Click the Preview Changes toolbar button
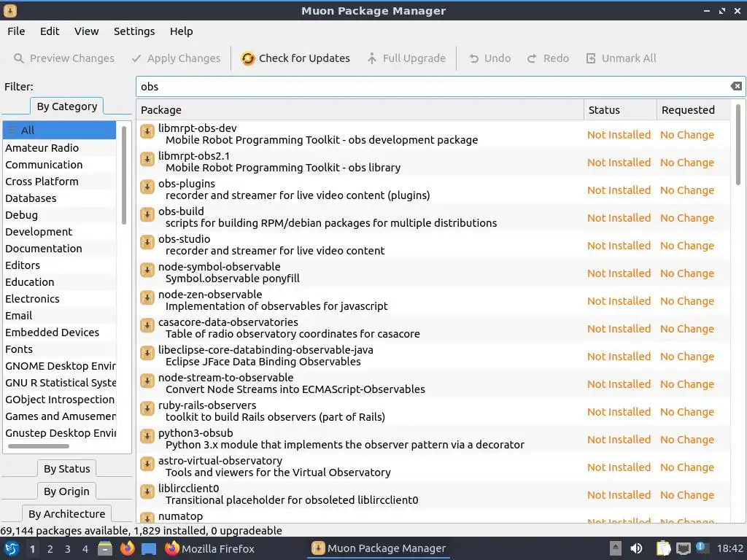This screenshot has height=560, width=747. (64, 58)
